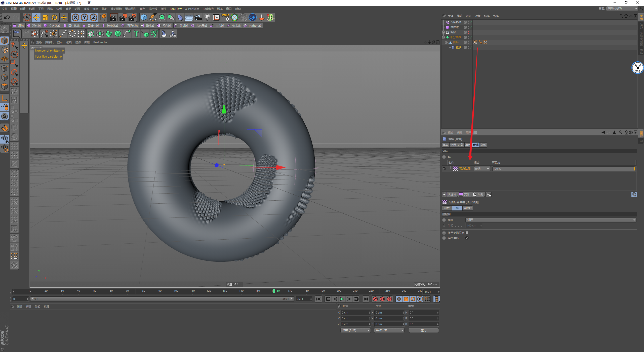Open the 普通 blend mode dropdown
Viewport: 644px width, 352px height.
[482, 169]
